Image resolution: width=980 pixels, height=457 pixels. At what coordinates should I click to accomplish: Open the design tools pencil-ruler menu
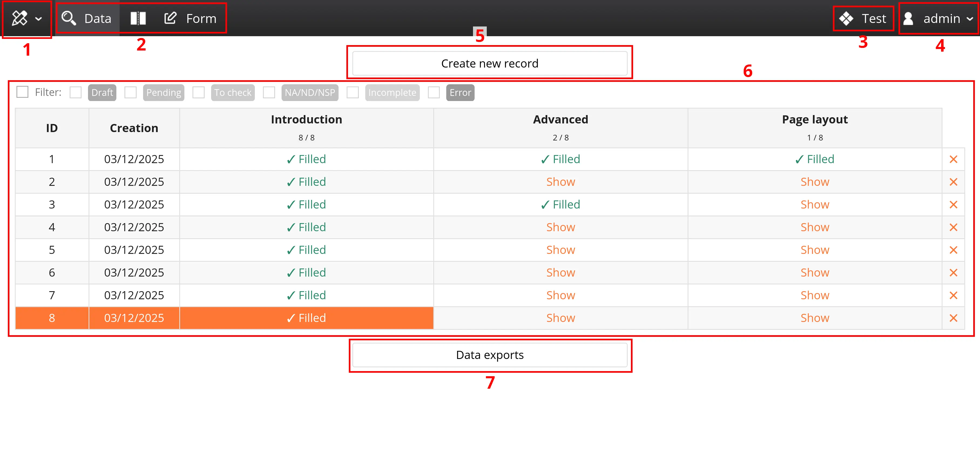point(20,18)
